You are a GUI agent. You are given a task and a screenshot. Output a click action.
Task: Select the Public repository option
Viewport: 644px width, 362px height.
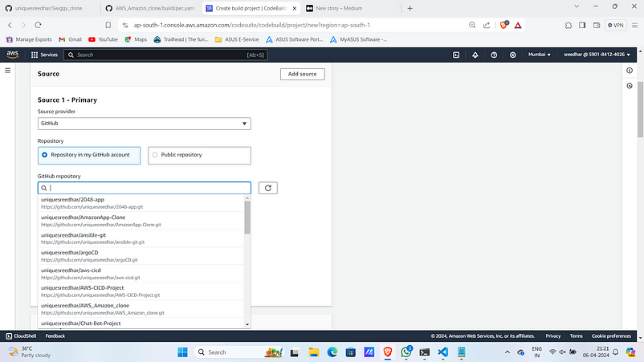[x=199, y=156]
